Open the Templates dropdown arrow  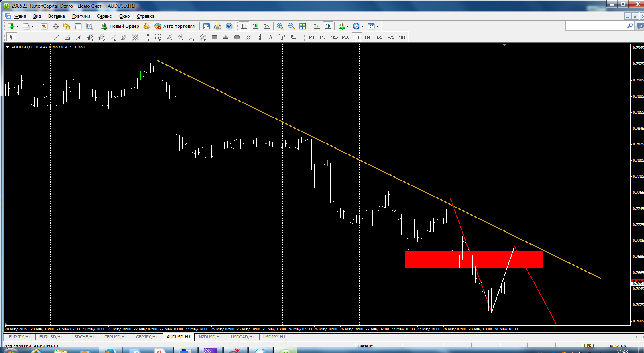(x=377, y=27)
